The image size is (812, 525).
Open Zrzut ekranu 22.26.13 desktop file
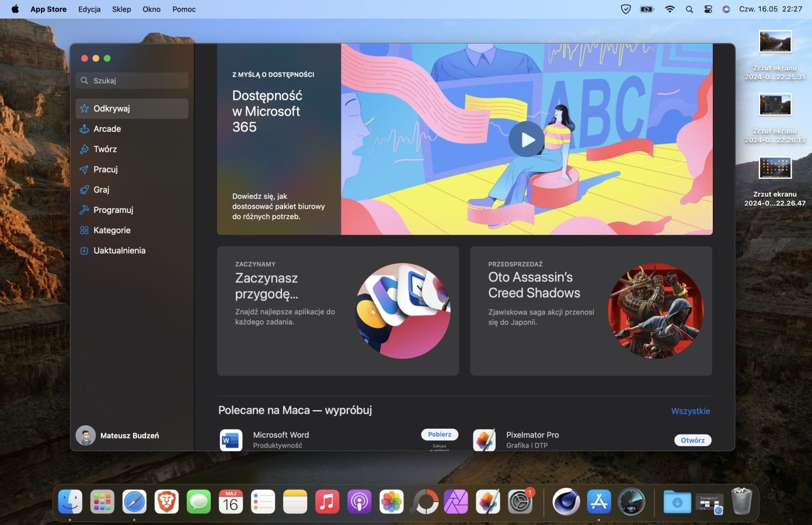[775, 118]
